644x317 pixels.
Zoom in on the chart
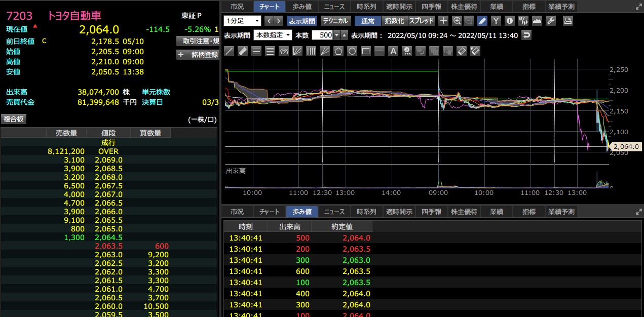coord(457,21)
